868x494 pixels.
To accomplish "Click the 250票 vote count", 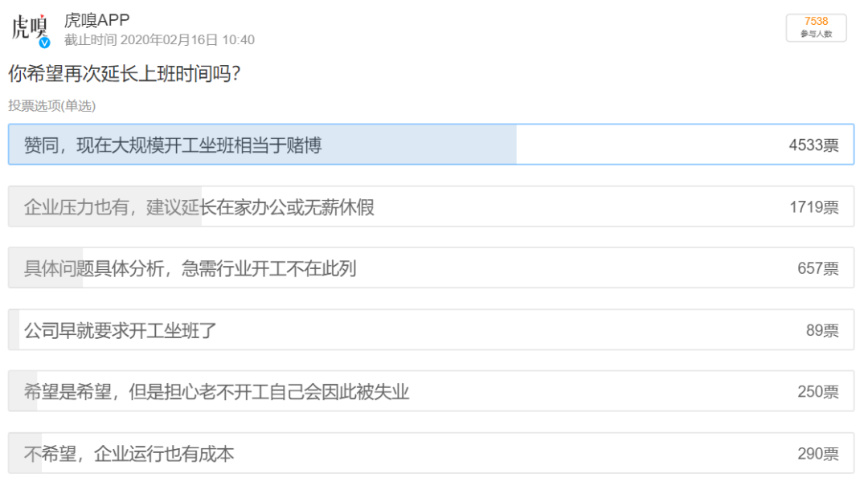I will (817, 392).
